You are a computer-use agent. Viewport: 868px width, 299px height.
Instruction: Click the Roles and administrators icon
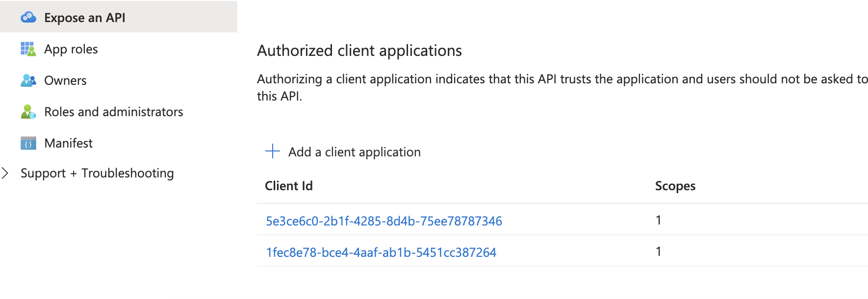(28, 112)
